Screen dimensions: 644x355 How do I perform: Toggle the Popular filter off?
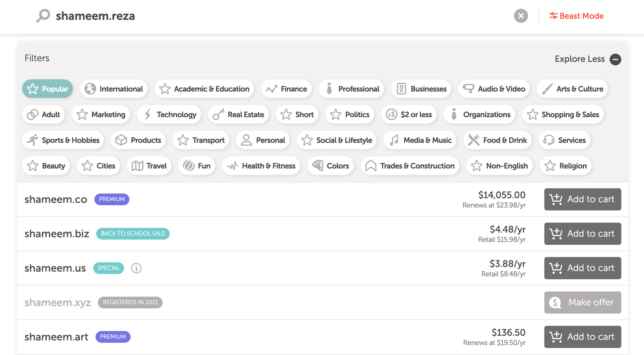(47, 89)
